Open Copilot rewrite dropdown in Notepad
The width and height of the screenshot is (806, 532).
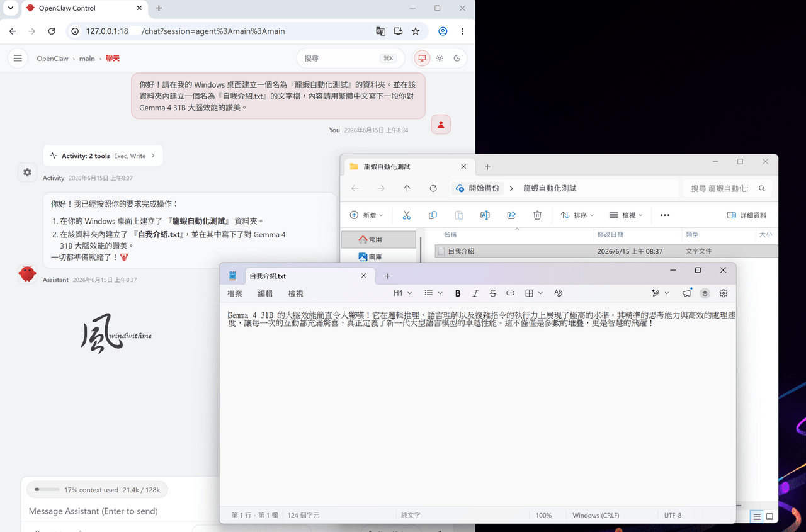tap(660, 293)
